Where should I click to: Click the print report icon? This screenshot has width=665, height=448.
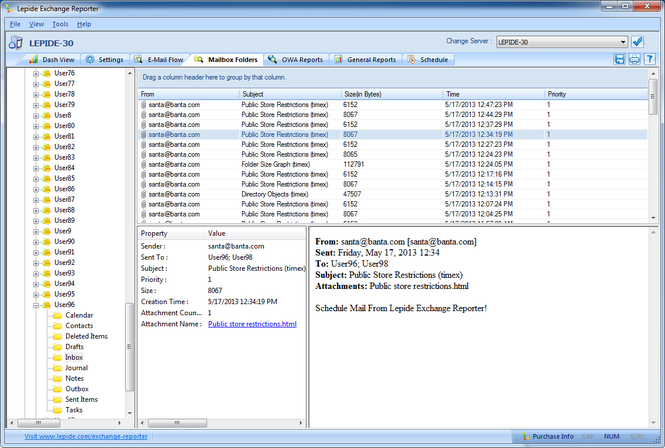pos(634,59)
